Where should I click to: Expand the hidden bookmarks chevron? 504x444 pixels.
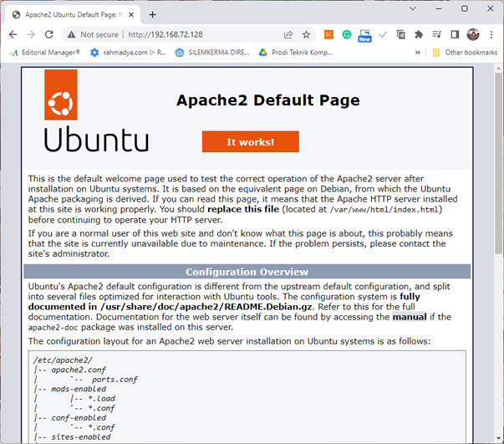(418, 53)
